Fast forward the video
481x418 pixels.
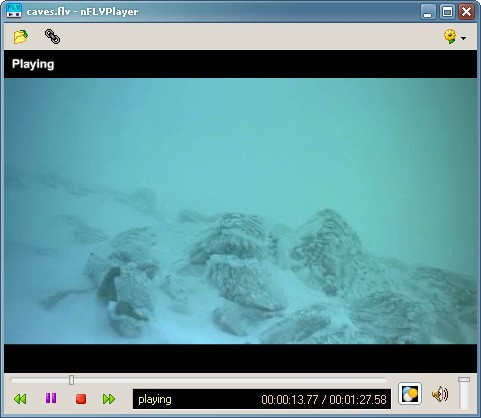(109, 399)
